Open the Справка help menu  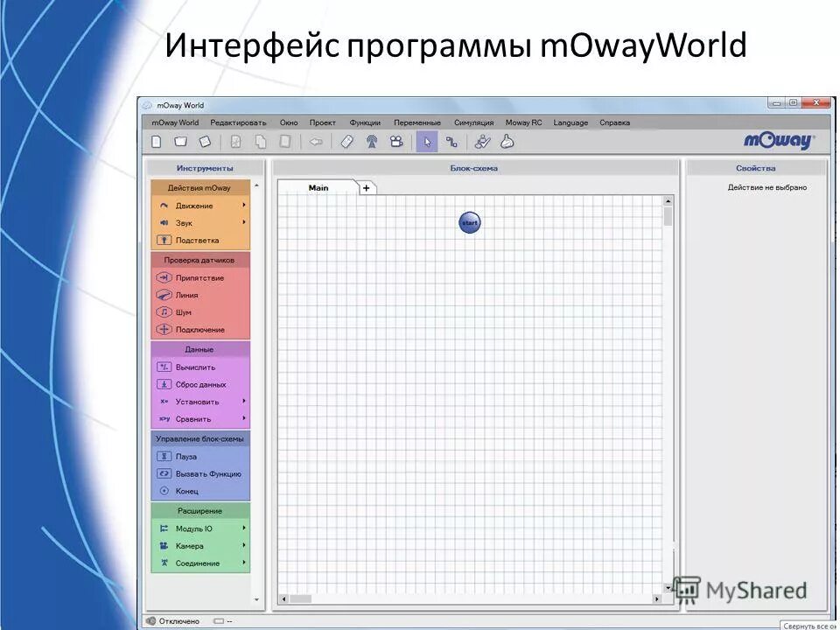(x=614, y=122)
